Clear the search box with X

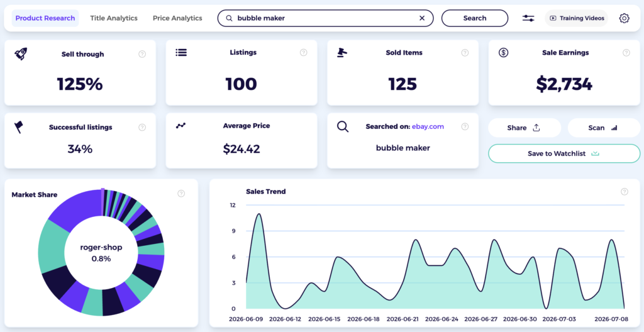422,18
